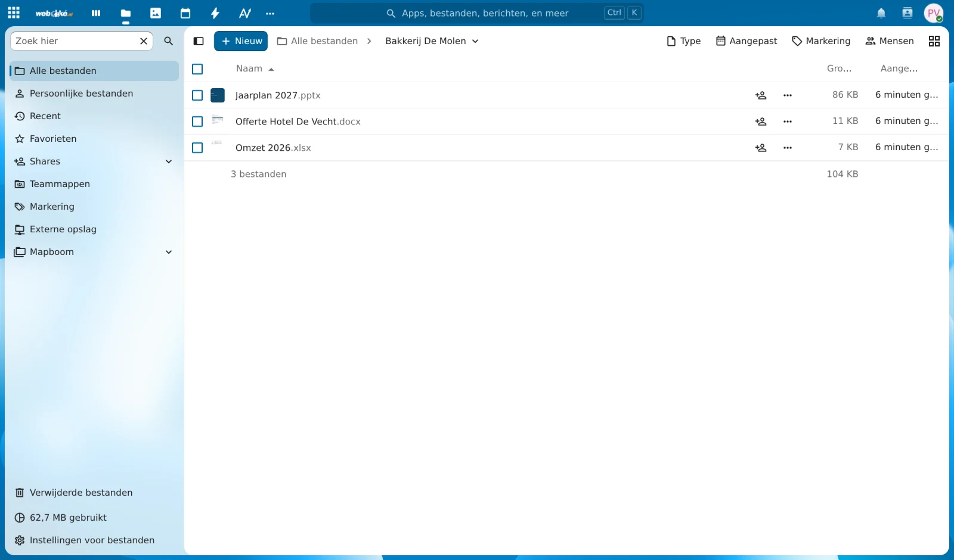
Task: Share Omzet 2026.xlsx via share icon
Action: pos(761,148)
